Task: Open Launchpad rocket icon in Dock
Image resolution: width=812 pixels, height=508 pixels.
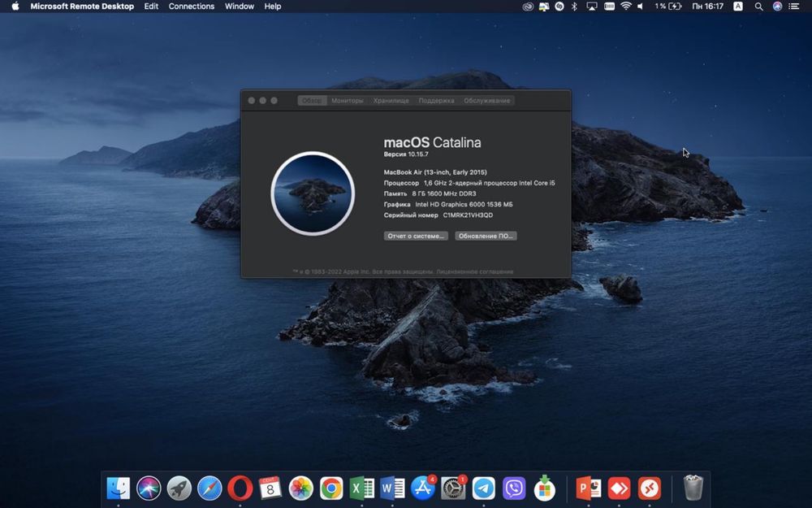Action: (x=179, y=488)
